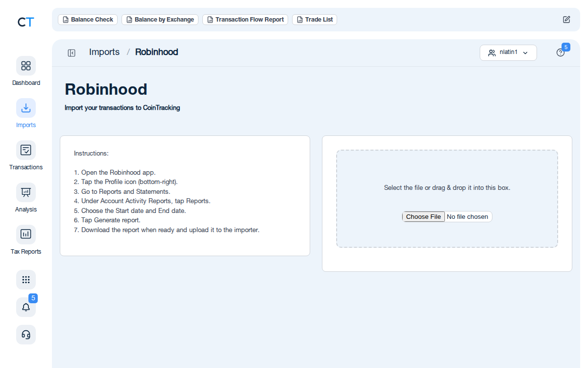Click the notification badge 5 on bell
Viewport: 588px width, 368px height.
[33, 298]
